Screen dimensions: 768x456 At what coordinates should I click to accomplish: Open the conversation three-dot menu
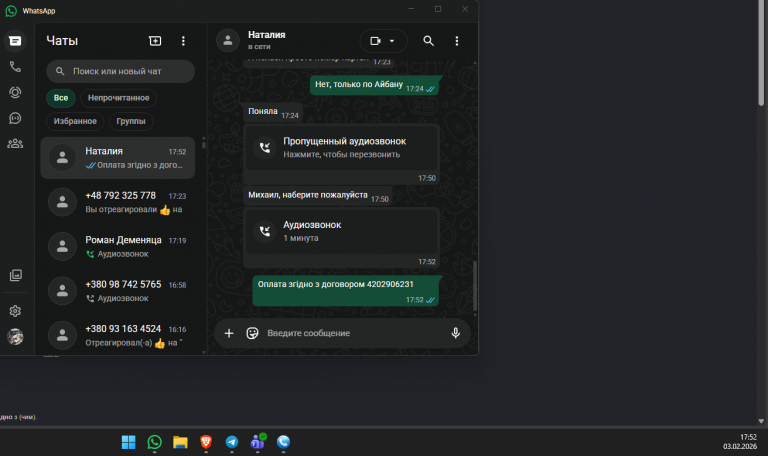[x=456, y=41]
